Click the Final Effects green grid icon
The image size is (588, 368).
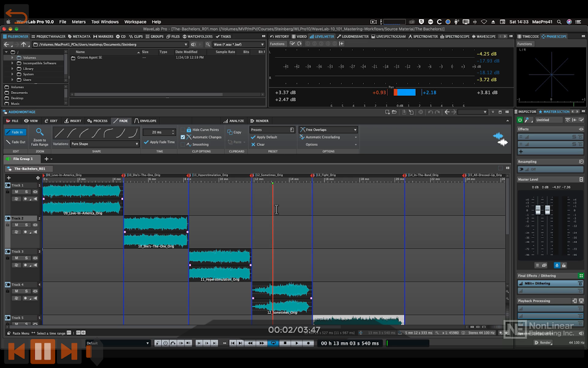tap(581, 276)
